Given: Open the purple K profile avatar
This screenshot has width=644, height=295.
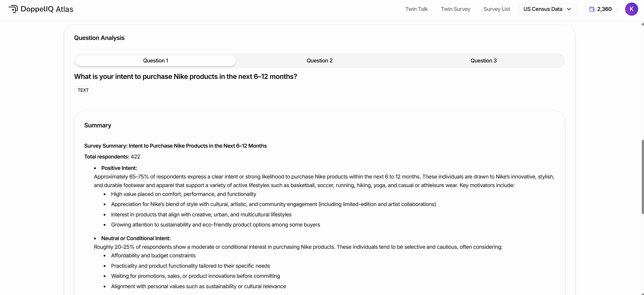Looking at the screenshot, I should coord(631,9).
